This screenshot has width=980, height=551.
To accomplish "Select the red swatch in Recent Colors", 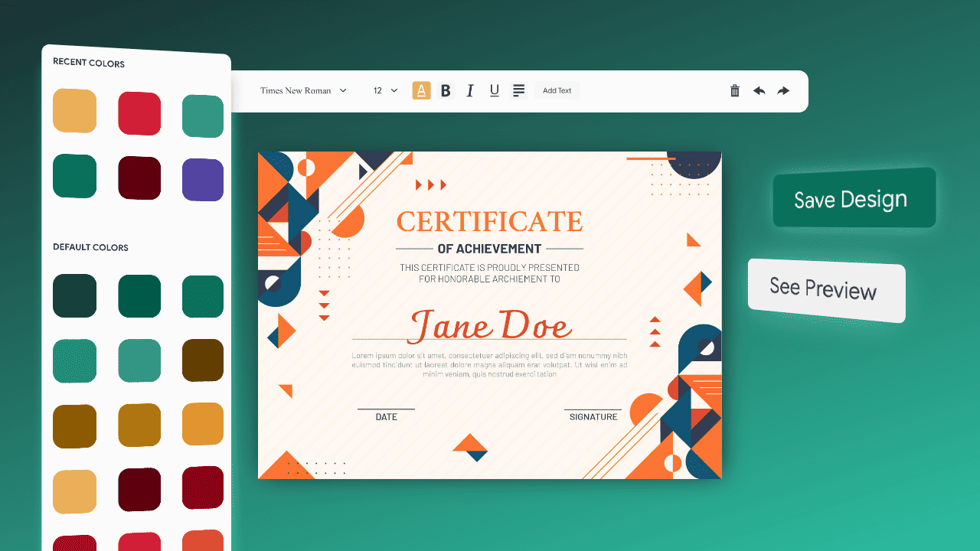I will pyautogui.click(x=139, y=113).
